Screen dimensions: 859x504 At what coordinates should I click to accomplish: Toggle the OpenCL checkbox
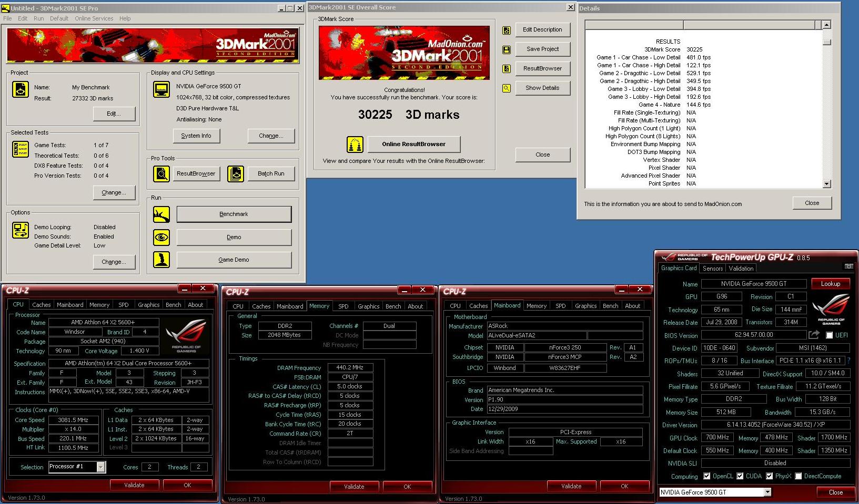tap(706, 476)
